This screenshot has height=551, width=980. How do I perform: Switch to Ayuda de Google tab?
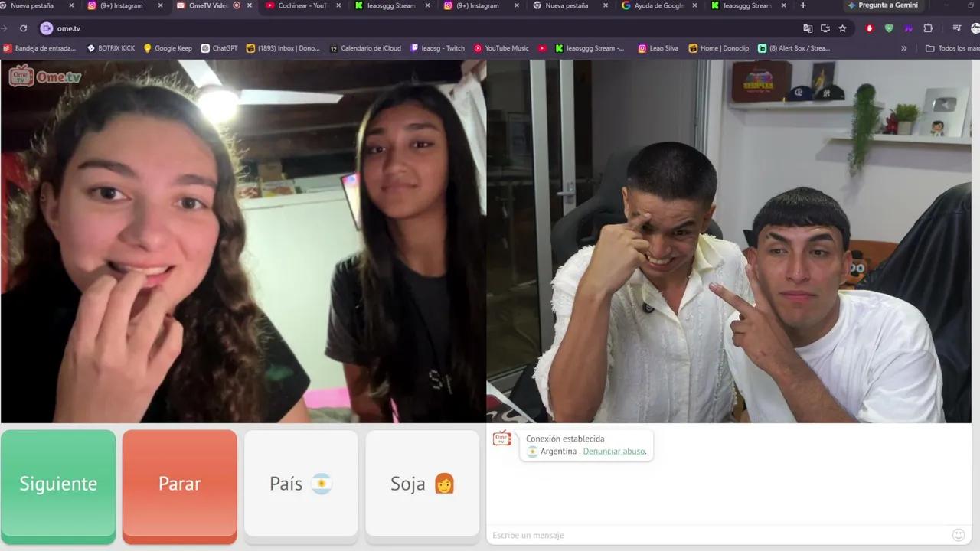coord(658,5)
